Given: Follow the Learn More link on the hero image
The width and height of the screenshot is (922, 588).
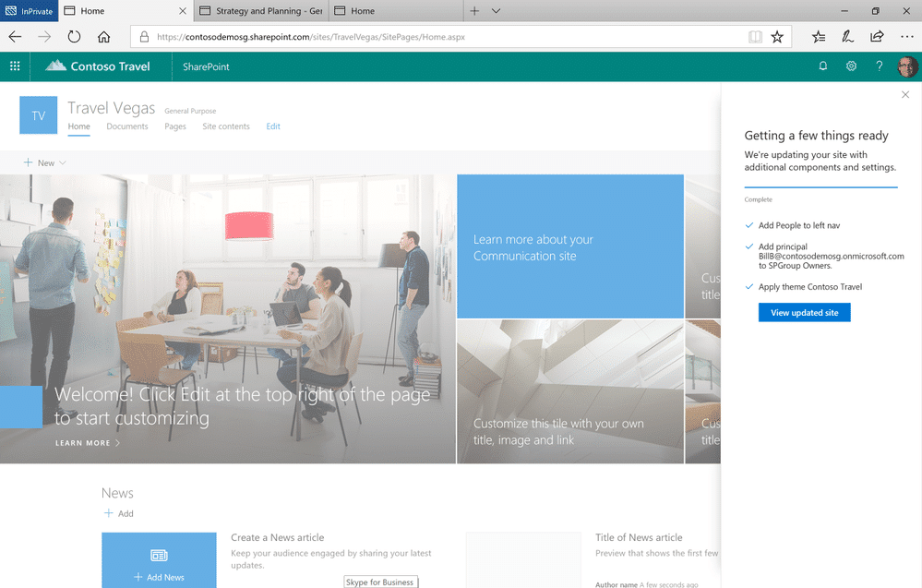Looking at the screenshot, I should [x=87, y=443].
